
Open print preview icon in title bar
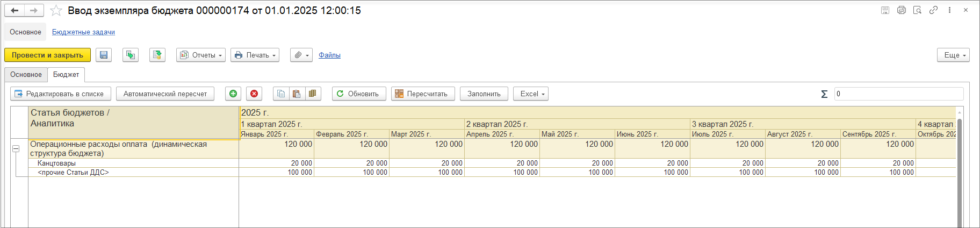pos(917,10)
